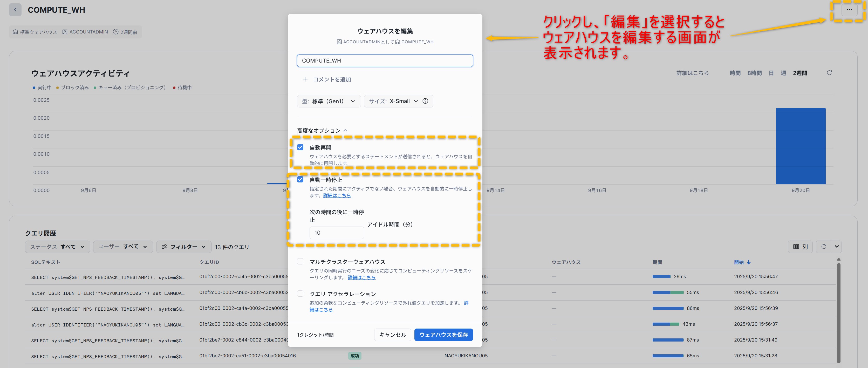Screen dimensions: 868x368
Task: Refresh the query history list
Action: [x=824, y=247]
